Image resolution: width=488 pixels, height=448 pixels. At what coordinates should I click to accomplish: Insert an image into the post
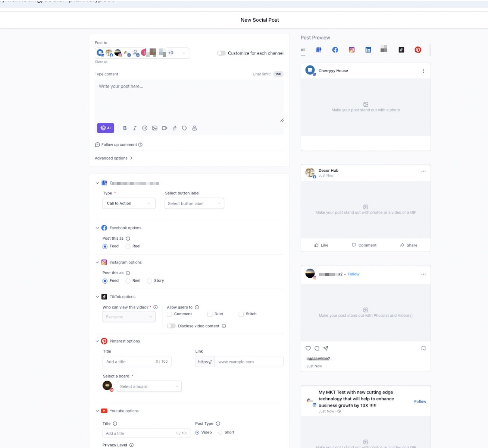coord(154,128)
